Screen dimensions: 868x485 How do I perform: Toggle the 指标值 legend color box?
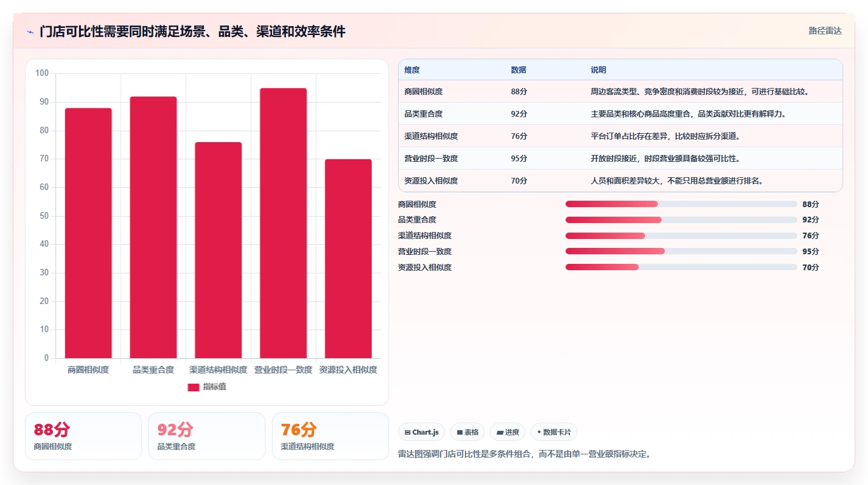(194, 387)
